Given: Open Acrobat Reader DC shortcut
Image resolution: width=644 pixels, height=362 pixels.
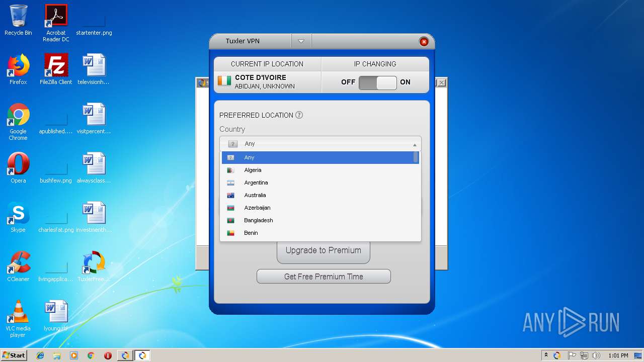Looking at the screenshot, I should [56, 23].
